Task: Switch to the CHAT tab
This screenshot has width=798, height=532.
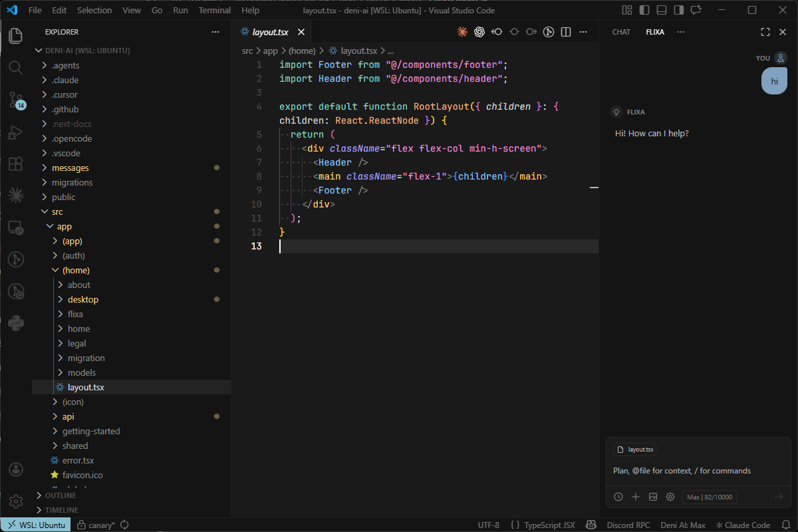Action: [621, 32]
